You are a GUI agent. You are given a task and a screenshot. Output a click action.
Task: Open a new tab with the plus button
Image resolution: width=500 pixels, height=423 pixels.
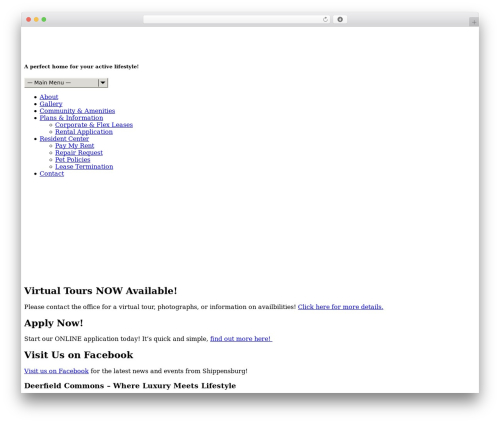pyautogui.click(x=474, y=22)
